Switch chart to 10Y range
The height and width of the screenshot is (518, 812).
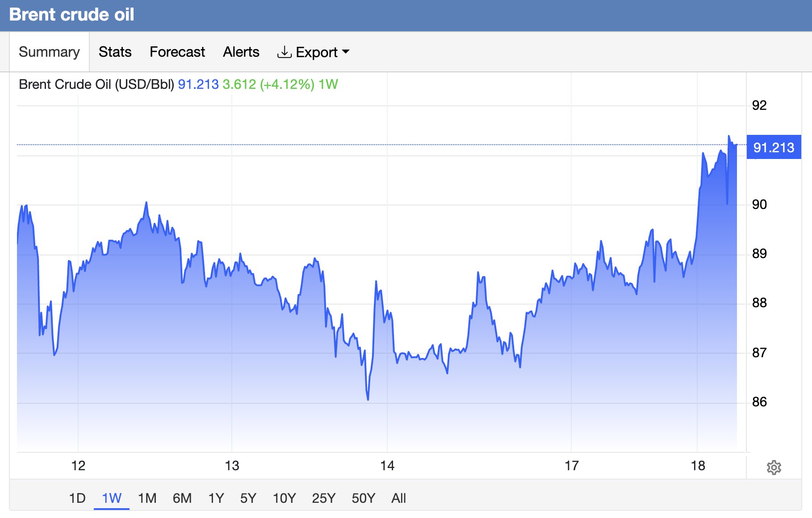pyautogui.click(x=284, y=498)
